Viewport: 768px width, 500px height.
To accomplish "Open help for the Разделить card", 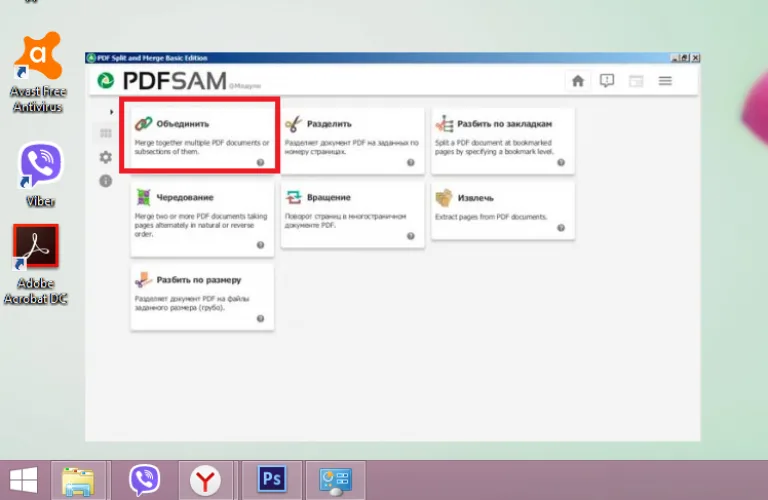I will click(x=411, y=163).
